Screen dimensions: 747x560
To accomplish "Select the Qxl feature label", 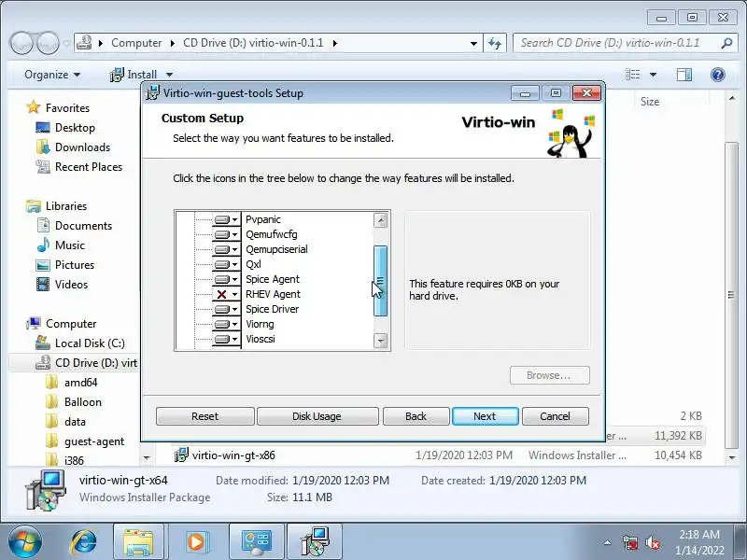I will coord(253,264).
